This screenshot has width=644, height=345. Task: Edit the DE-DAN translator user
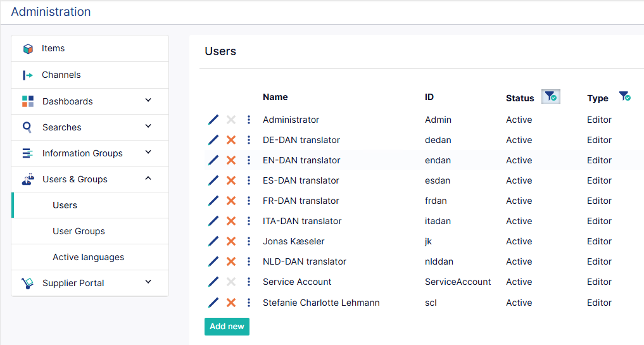click(x=213, y=140)
